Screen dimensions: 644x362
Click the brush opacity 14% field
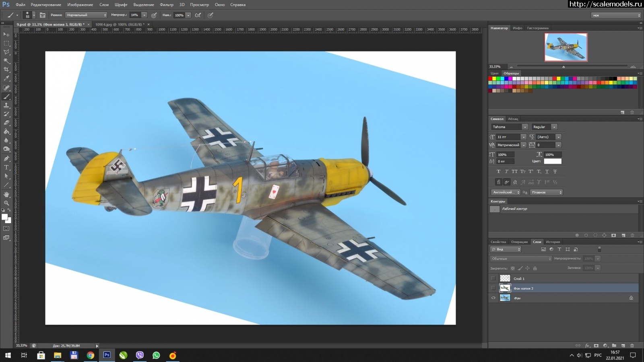tap(135, 15)
